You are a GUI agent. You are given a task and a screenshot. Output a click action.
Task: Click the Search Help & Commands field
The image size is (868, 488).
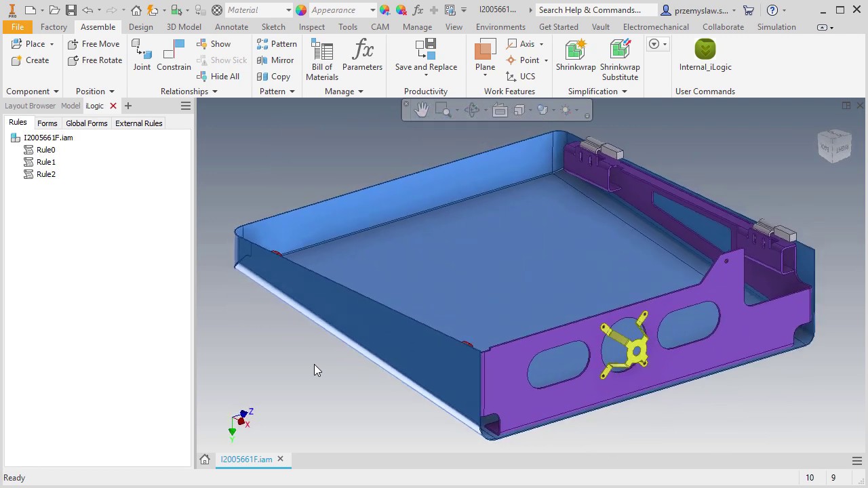point(595,10)
